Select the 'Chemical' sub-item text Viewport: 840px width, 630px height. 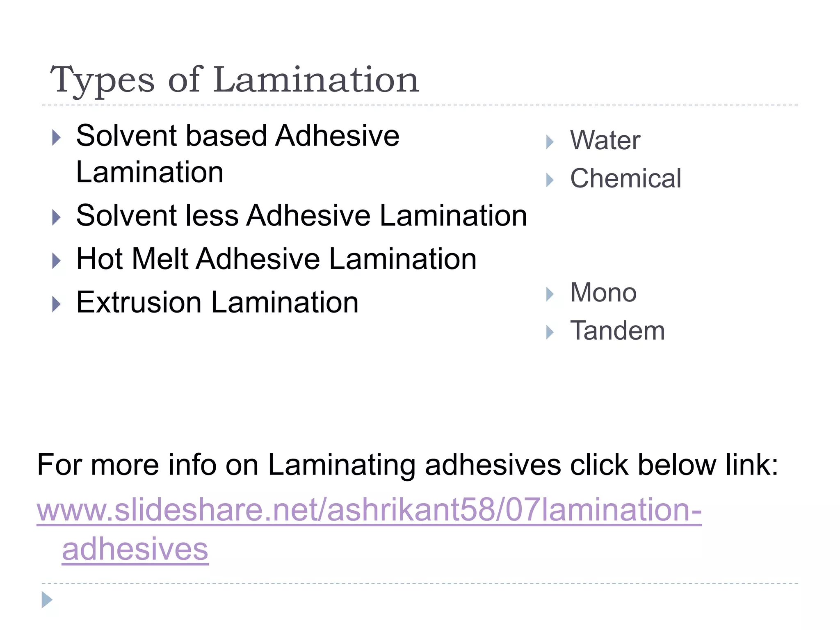tap(626, 178)
